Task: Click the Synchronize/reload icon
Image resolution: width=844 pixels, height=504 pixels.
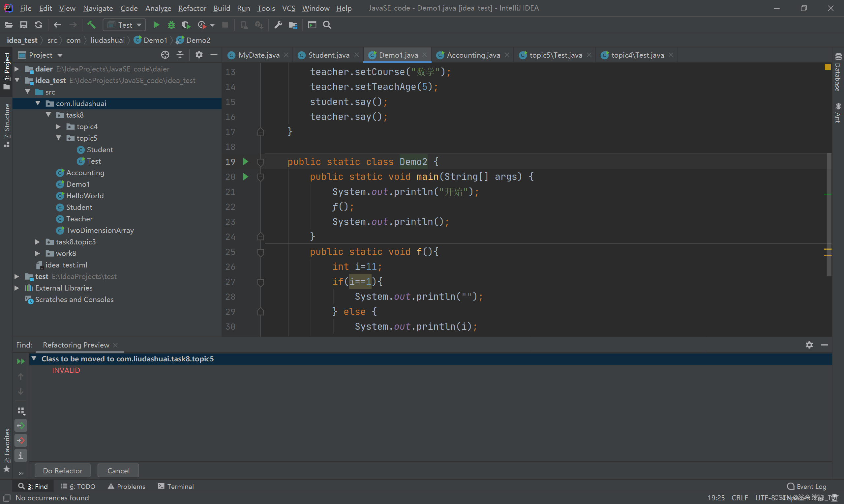Action: pyautogui.click(x=39, y=25)
